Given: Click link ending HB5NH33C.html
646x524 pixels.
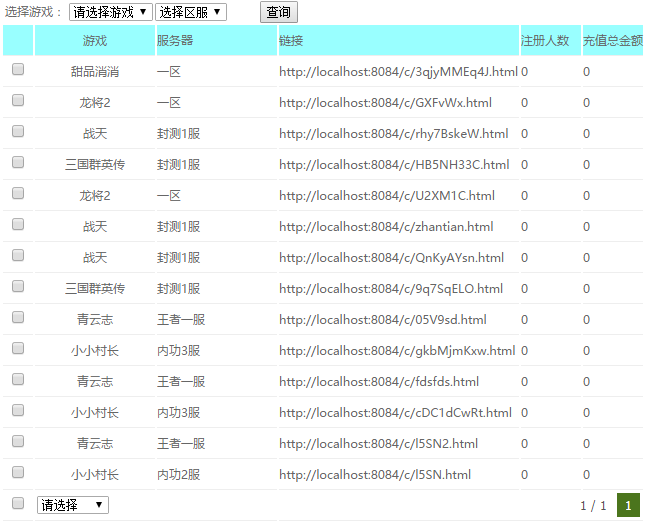Looking at the screenshot, I should tap(394, 165).
